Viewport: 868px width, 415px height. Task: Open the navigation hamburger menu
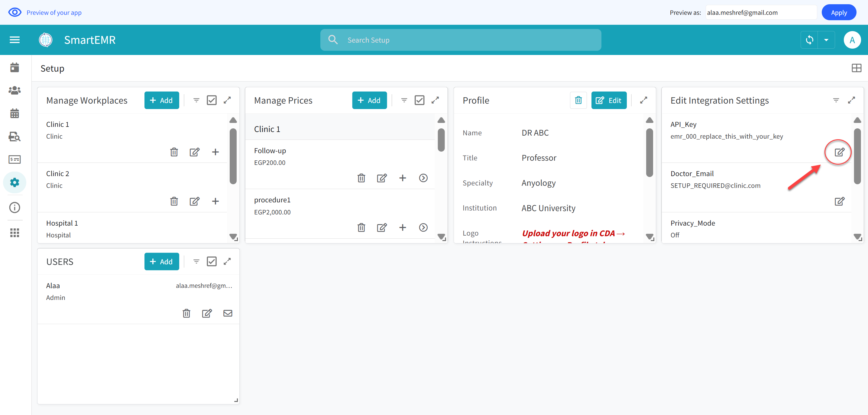tap(15, 40)
